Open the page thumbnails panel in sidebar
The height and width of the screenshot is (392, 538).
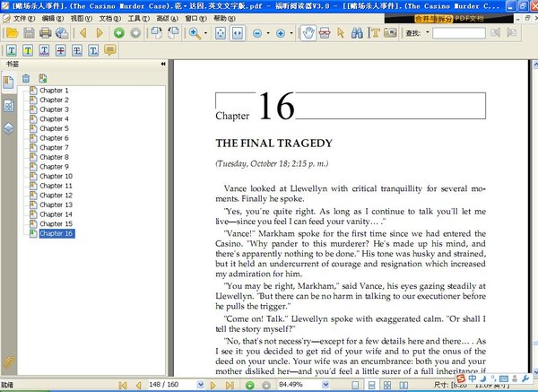coord(9,106)
